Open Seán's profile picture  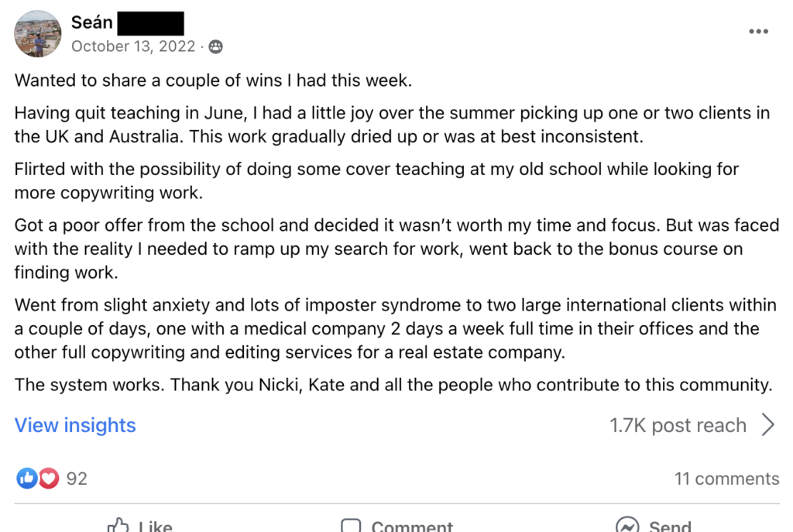(x=37, y=33)
